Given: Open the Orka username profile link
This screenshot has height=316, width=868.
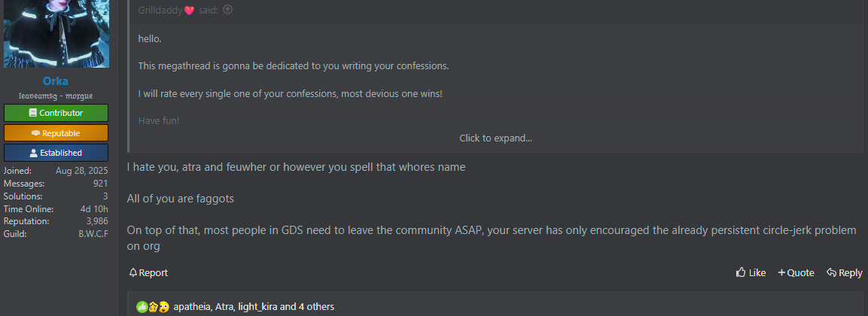Looking at the screenshot, I should click(56, 81).
